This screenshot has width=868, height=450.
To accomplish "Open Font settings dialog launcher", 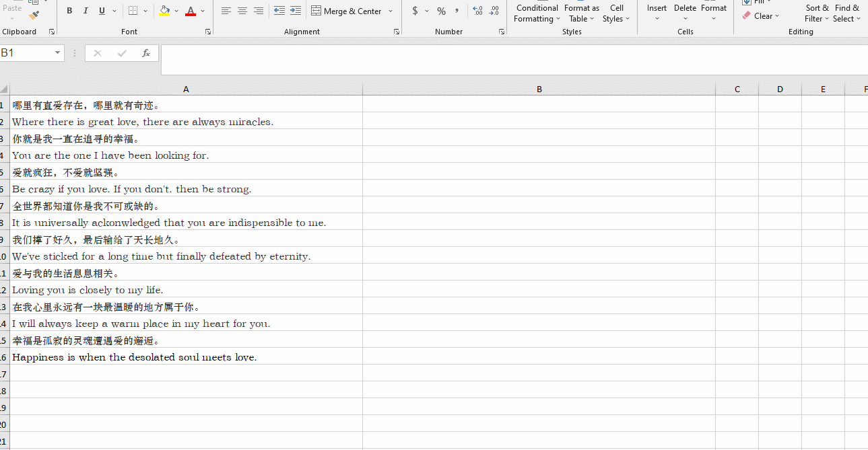I will tap(208, 32).
